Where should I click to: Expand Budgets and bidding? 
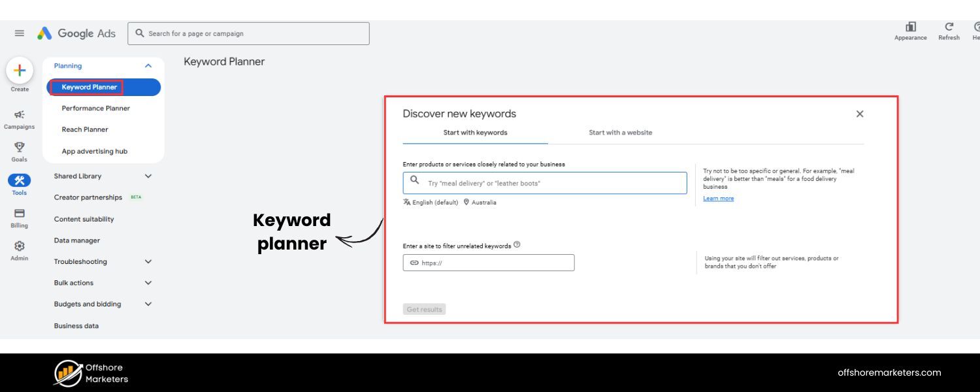[x=148, y=304]
